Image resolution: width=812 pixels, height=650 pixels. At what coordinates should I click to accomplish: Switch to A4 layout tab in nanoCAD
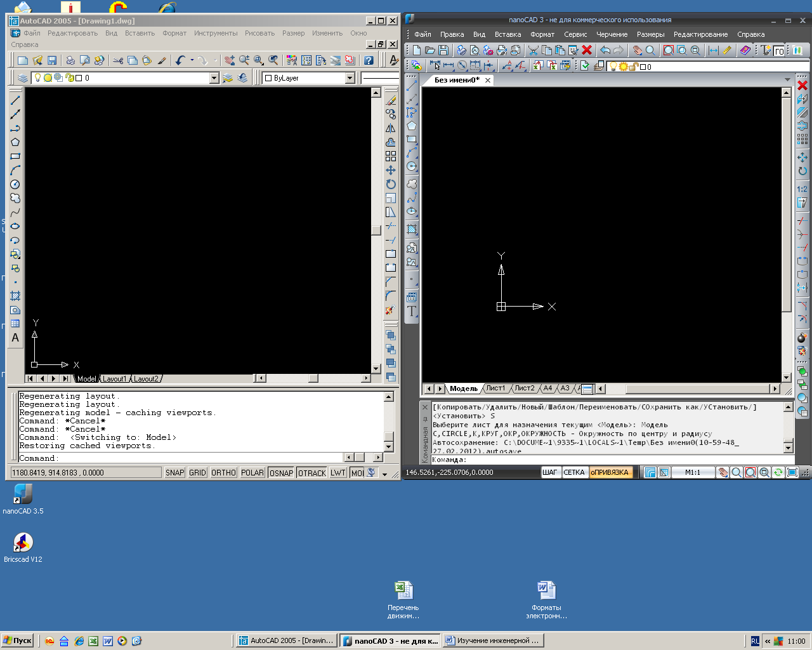[x=548, y=388]
